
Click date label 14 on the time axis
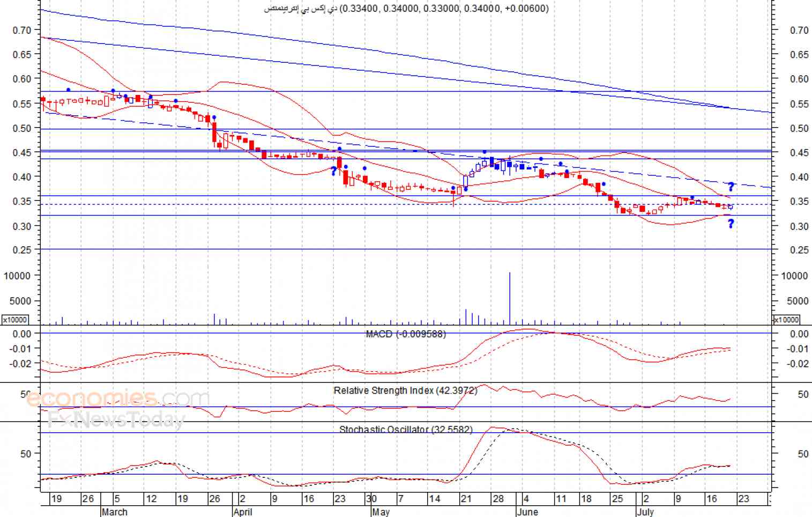[x=435, y=499]
